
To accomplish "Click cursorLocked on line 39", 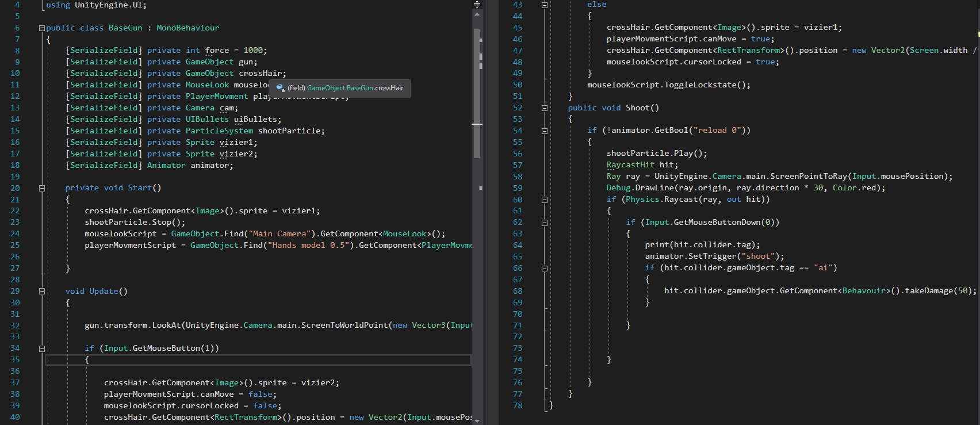I will coord(209,406).
